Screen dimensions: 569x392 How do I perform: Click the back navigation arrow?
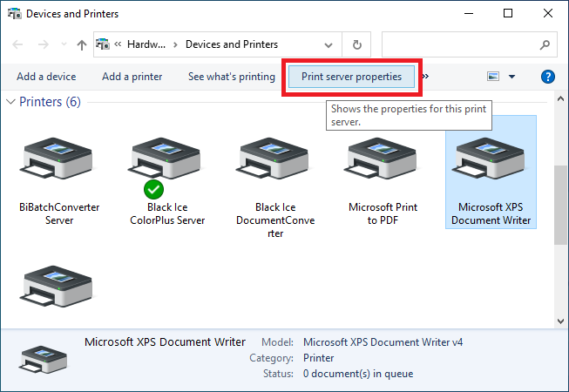pyautogui.click(x=17, y=44)
